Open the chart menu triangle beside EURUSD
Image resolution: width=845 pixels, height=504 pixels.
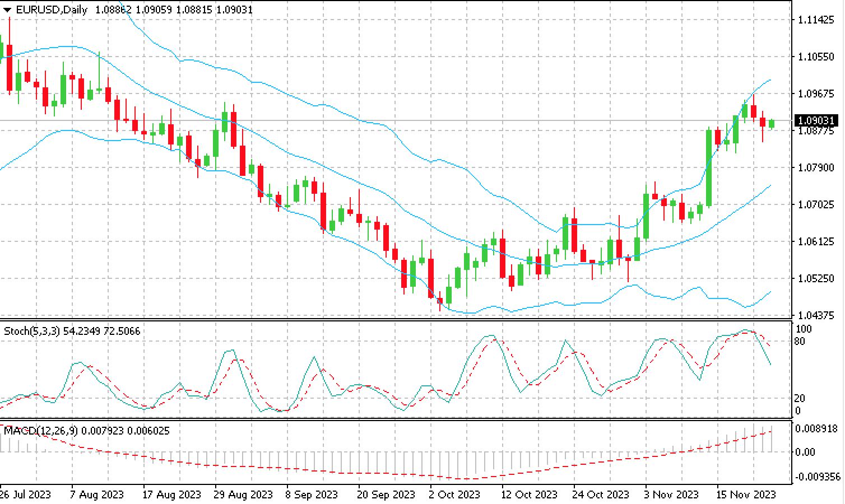click(7, 10)
